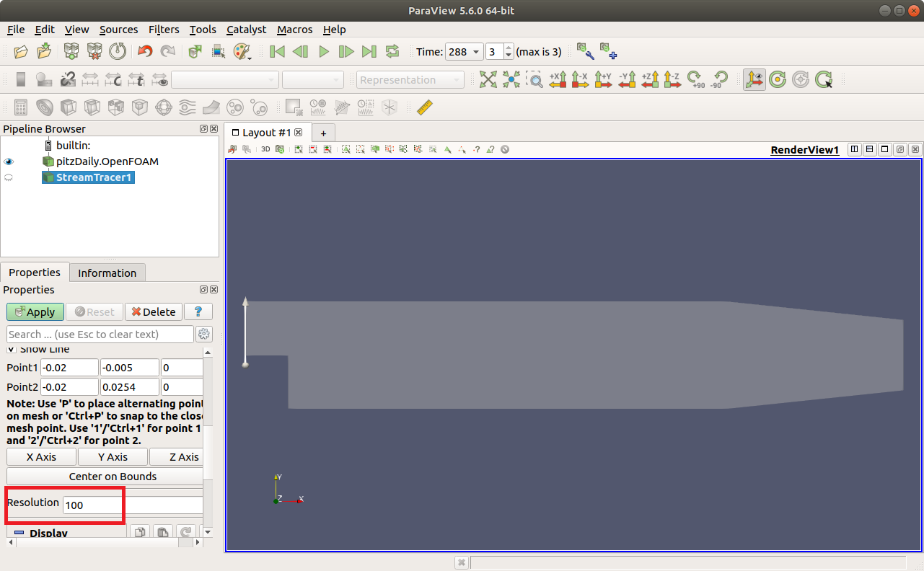
Task: Click the Stream Tracer filter icon
Action: [x=187, y=107]
